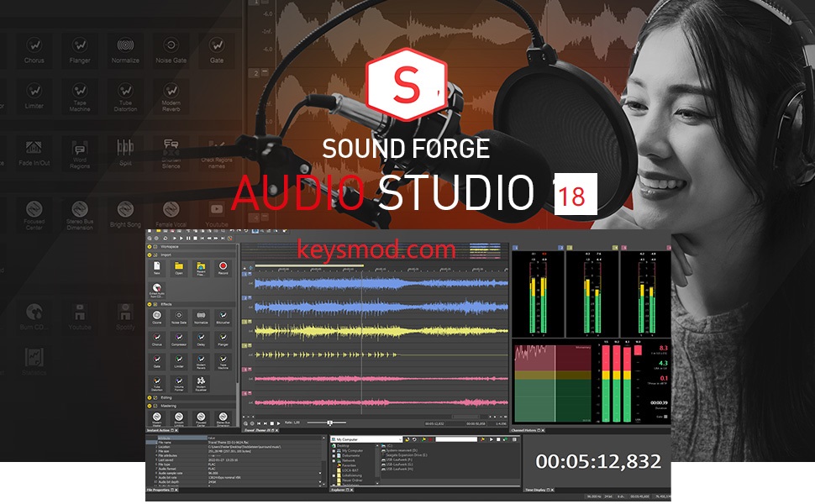
Task: Toggle the channel 3 number on the yellow waveform
Action: [244, 322]
